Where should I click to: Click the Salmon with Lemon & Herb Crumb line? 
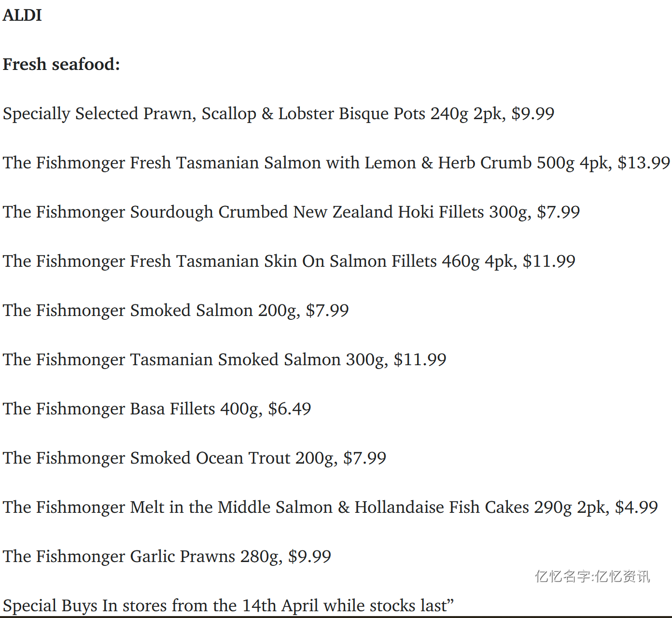tap(336, 163)
